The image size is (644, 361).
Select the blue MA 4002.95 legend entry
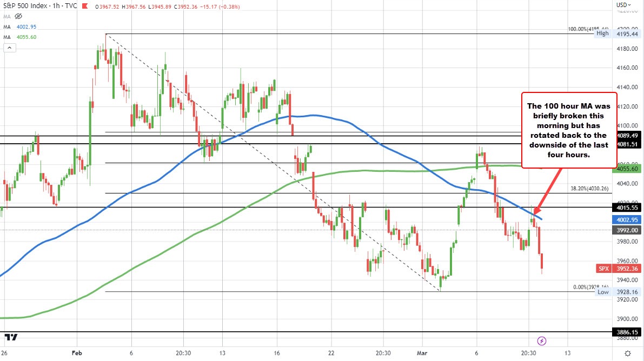tap(21, 26)
